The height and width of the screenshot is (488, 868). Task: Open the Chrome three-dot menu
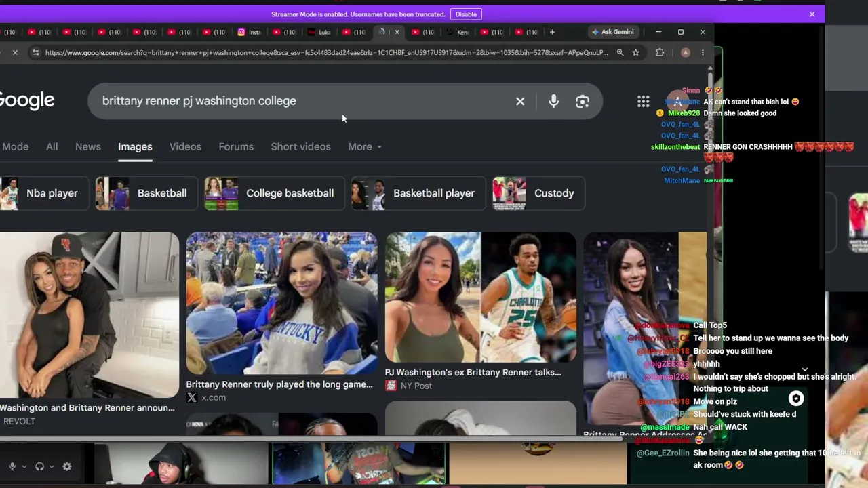click(703, 52)
